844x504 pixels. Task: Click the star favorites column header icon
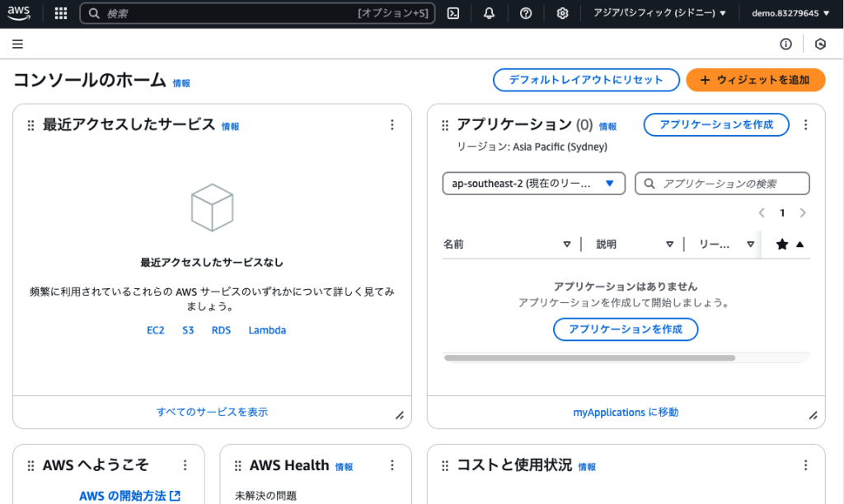(782, 245)
